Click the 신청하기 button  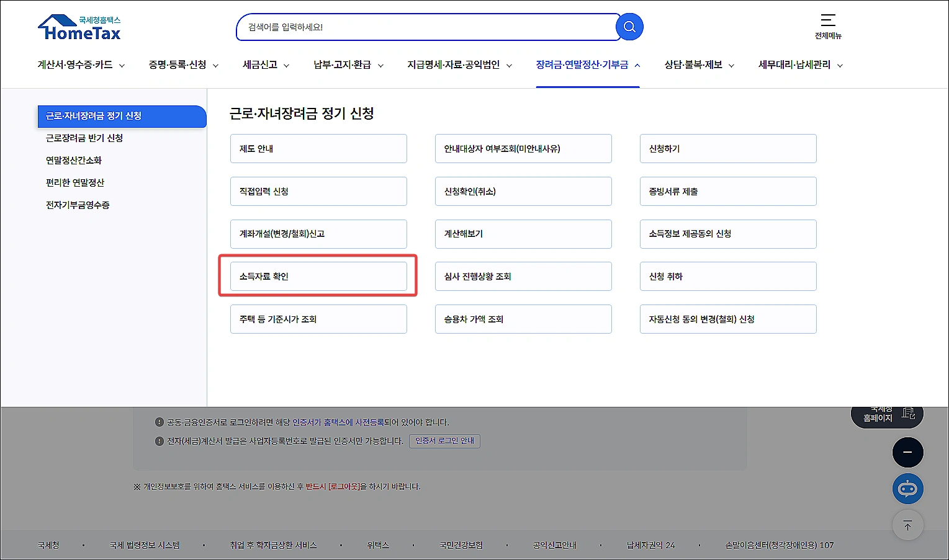click(x=727, y=148)
